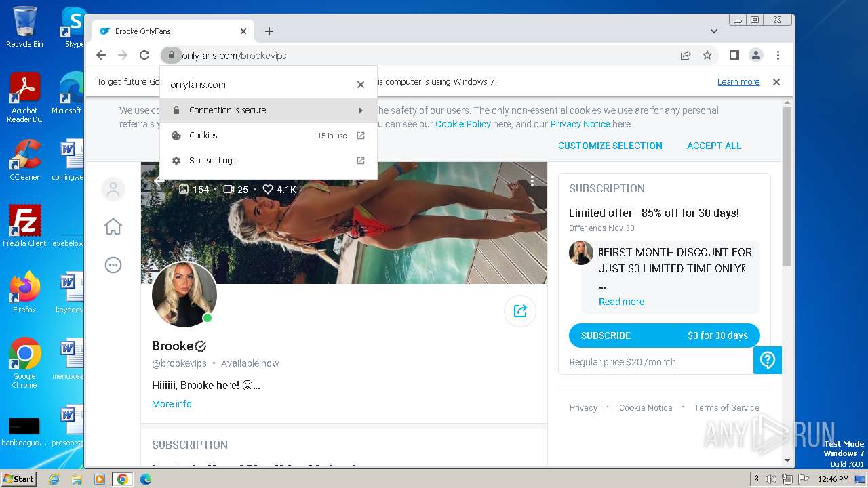Viewport: 868px width, 488px height.
Task: Open the Privacy Notice link
Action: (580, 124)
